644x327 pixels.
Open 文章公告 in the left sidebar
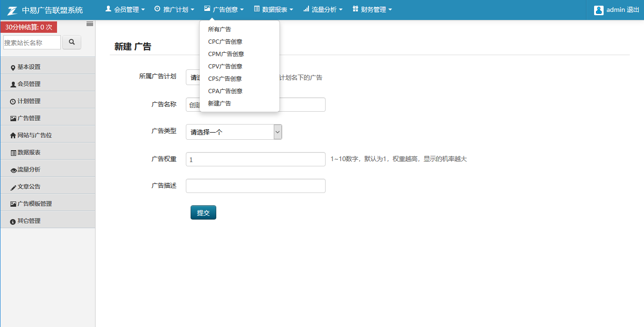[29, 187]
